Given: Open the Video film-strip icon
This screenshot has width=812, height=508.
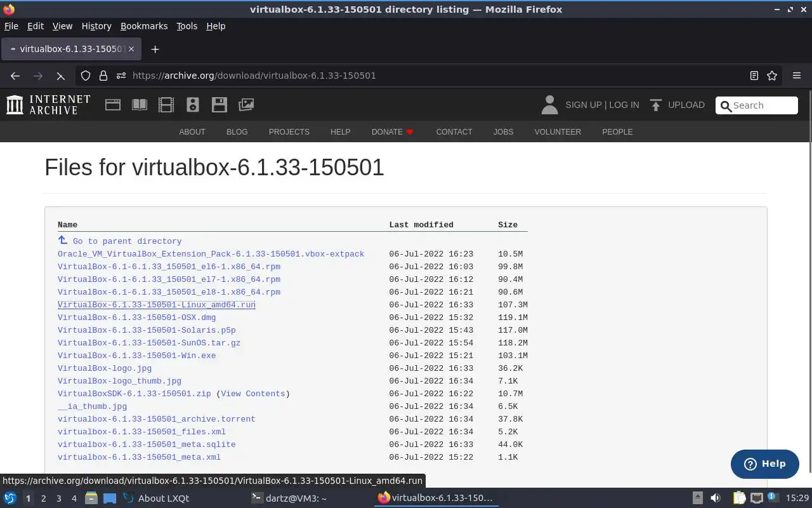Looking at the screenshot, I should tap(166, 105).
